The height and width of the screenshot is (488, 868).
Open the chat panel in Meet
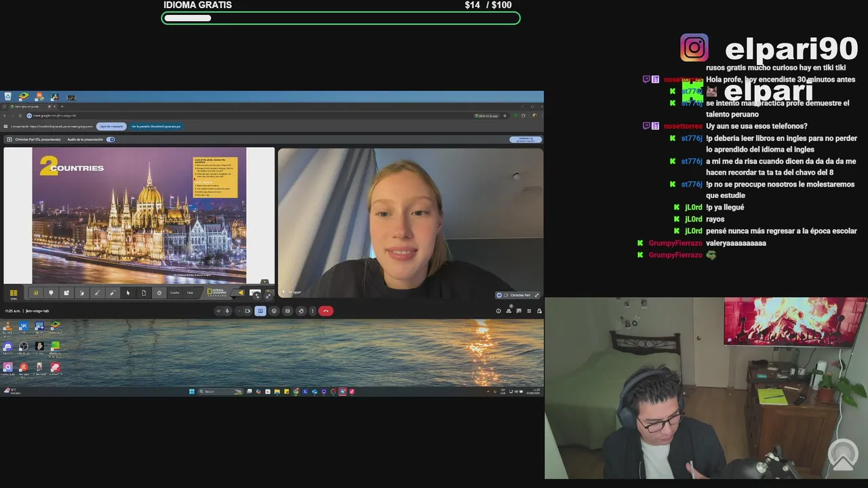(x=519, y=311)
